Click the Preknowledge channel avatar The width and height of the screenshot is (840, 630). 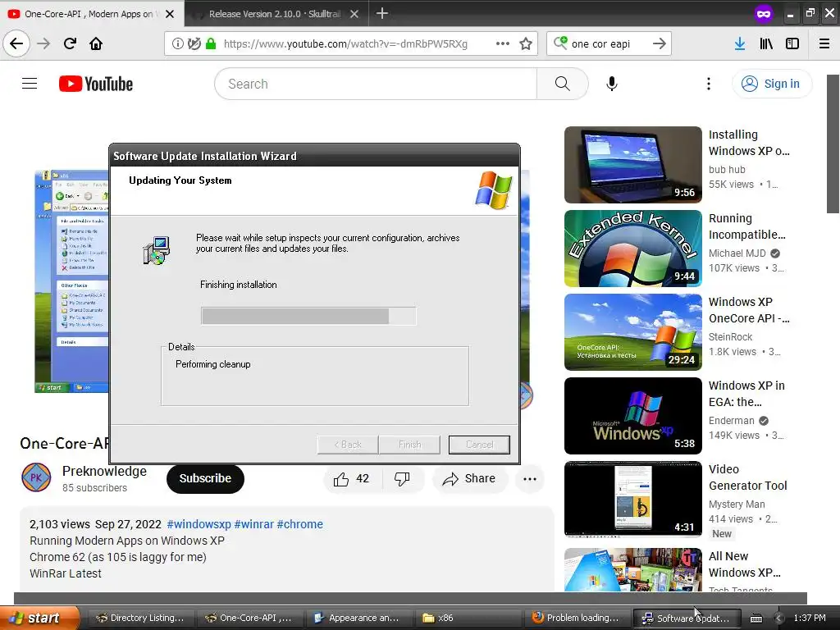[36, 477]
